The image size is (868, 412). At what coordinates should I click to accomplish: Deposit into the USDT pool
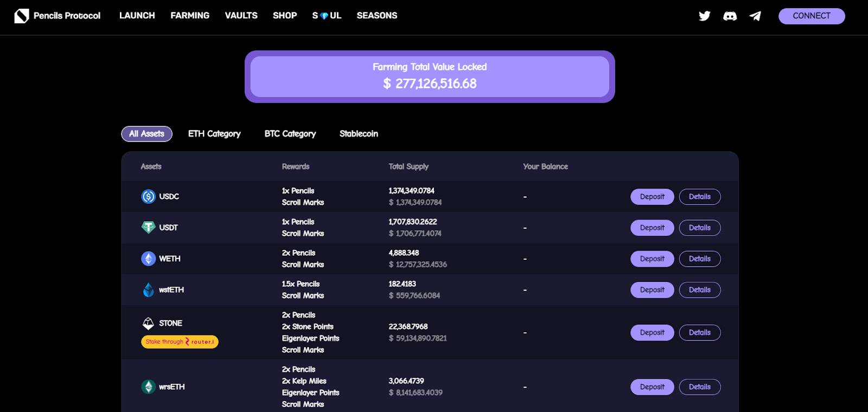click(652, 228)
